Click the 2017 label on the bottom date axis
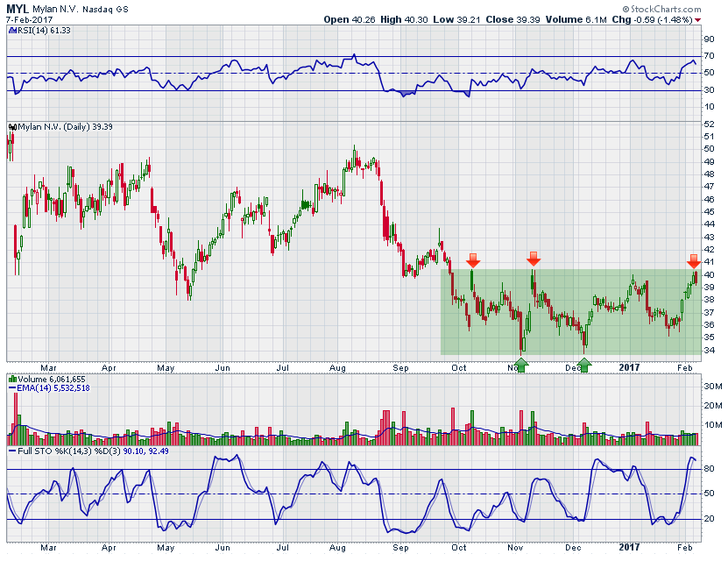The width and height of the screenshot is (728, 561). pyautogui.click(x=629, y=548)
